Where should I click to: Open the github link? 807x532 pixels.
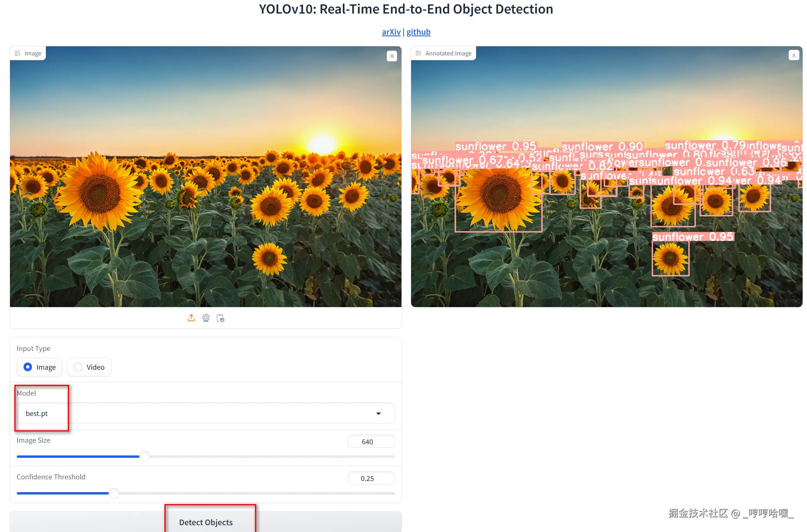point(418,32)
